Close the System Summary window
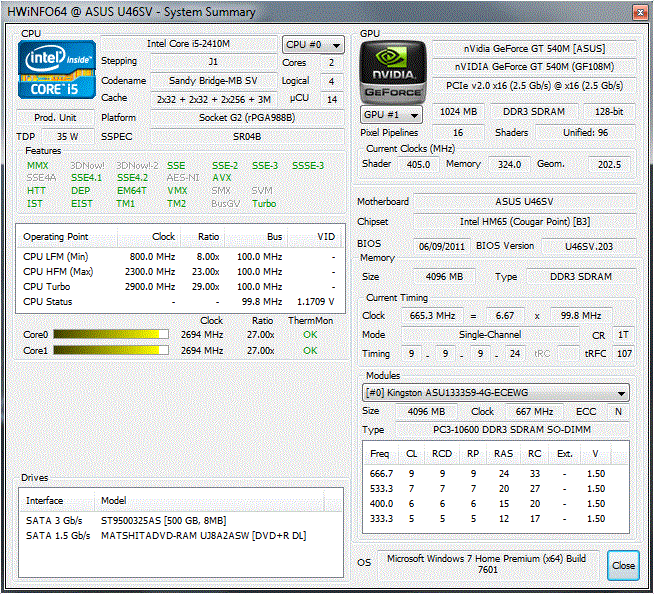This screenshot has width=654, height=594. point(640,13)
